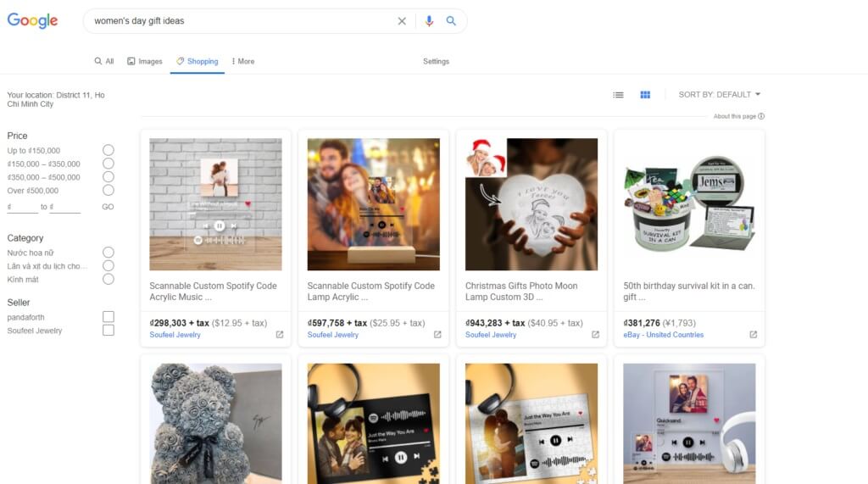The width and height of the screenshot is (868, 484).
Task: Open Spotify plaque with white headphones thumbnail
Action: click(x=689, y=424)
